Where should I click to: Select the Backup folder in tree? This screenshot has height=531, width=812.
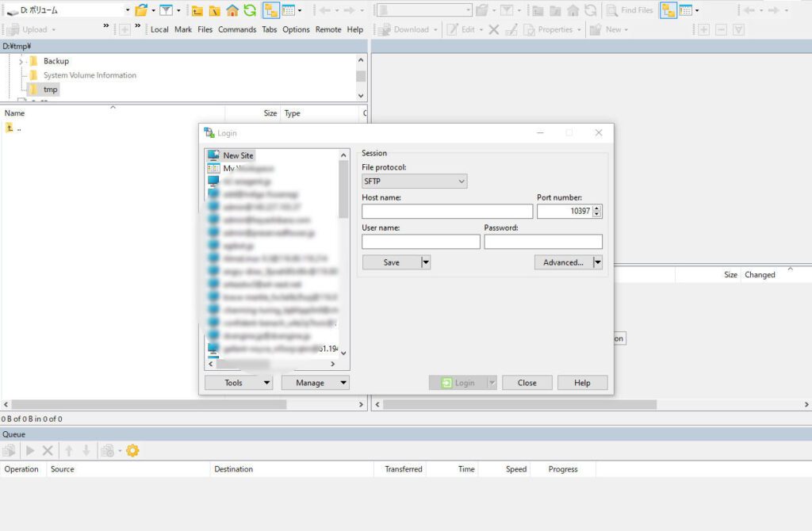(56, 61)
